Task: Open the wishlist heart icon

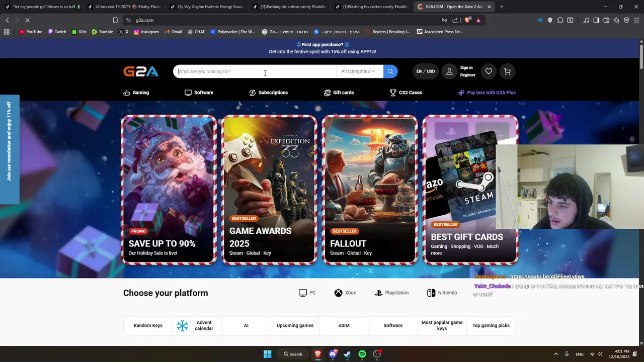Action: point(489,71)
